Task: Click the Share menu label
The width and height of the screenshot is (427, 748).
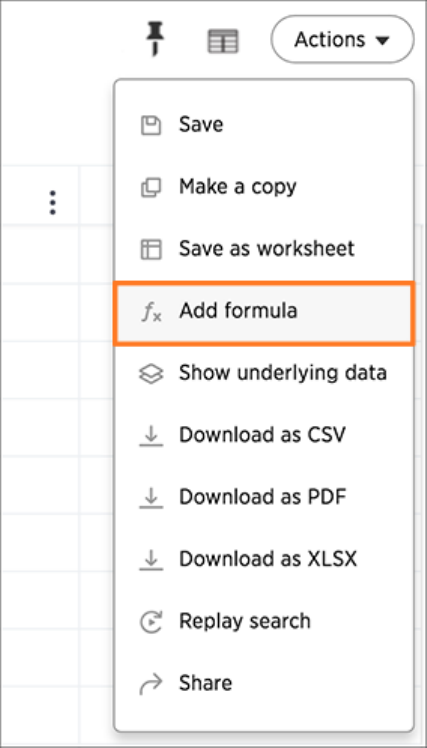Action: pos(206,683)
